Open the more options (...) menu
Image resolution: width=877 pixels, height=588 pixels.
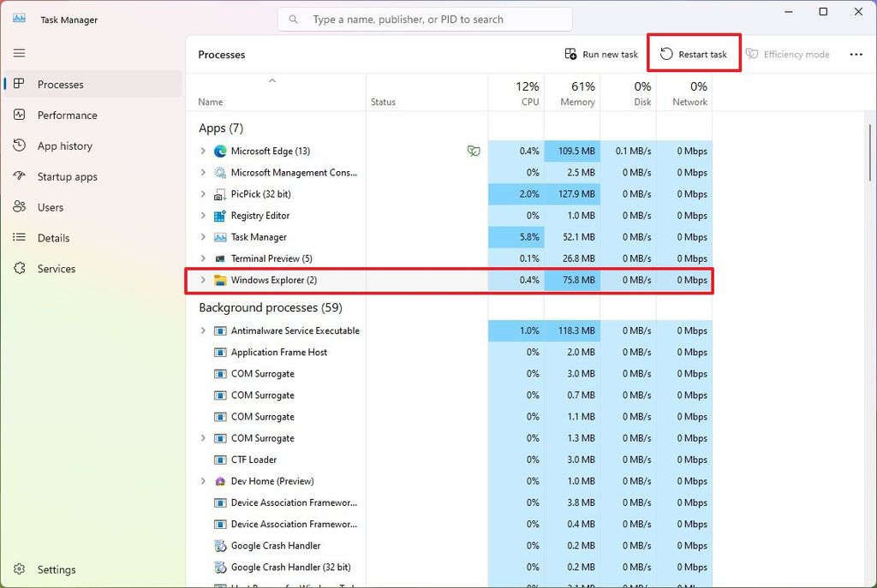tap(856, 54)
